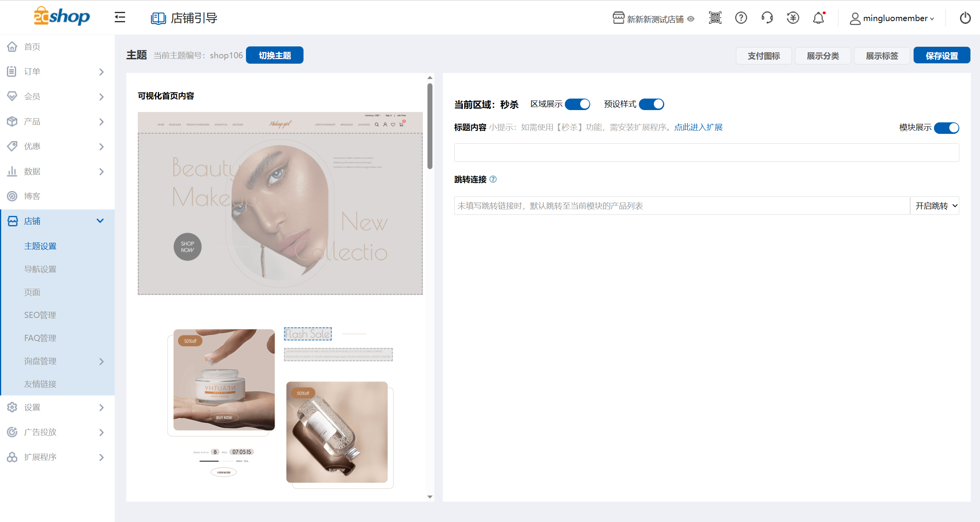Open 主题设置 submenu item

(x=40, y=246)
